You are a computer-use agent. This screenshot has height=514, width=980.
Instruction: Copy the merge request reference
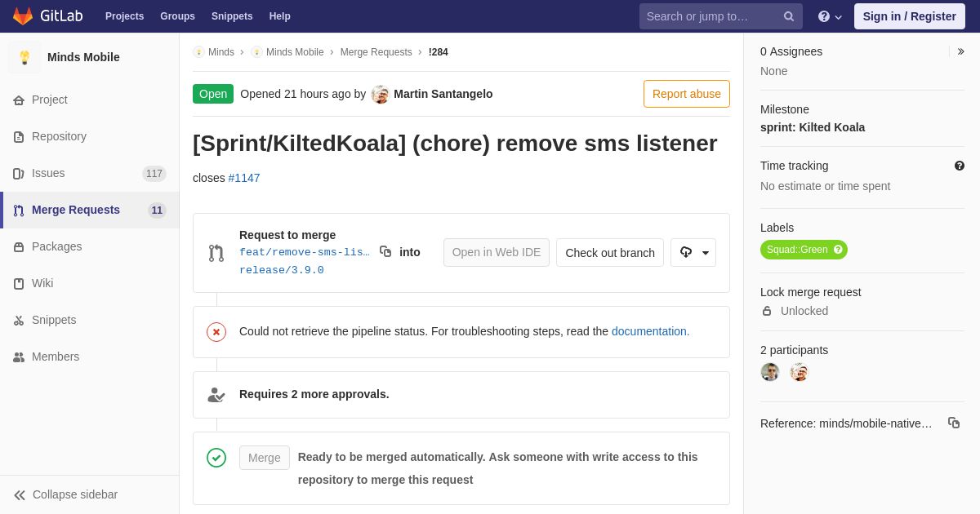pos(954,423)
